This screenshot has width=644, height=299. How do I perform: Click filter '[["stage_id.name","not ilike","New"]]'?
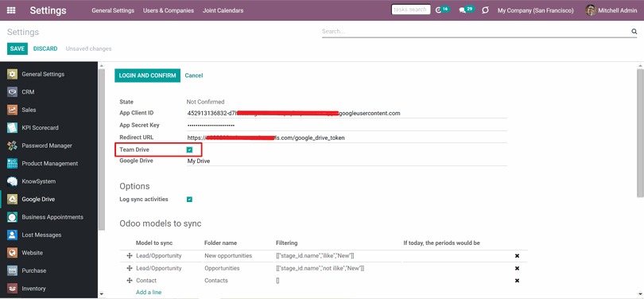320,268
